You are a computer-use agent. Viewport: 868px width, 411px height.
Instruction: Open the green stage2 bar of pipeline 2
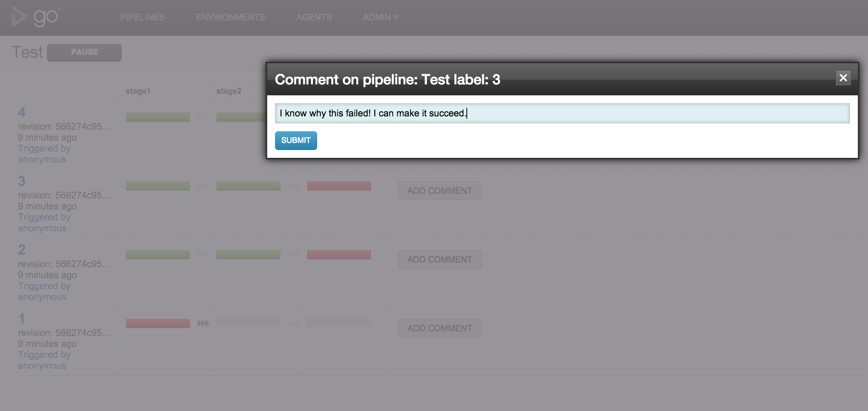click(248, 254)
